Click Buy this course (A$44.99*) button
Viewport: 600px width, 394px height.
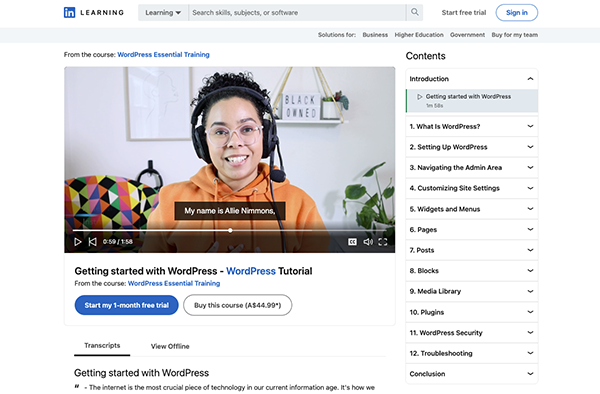238,305
